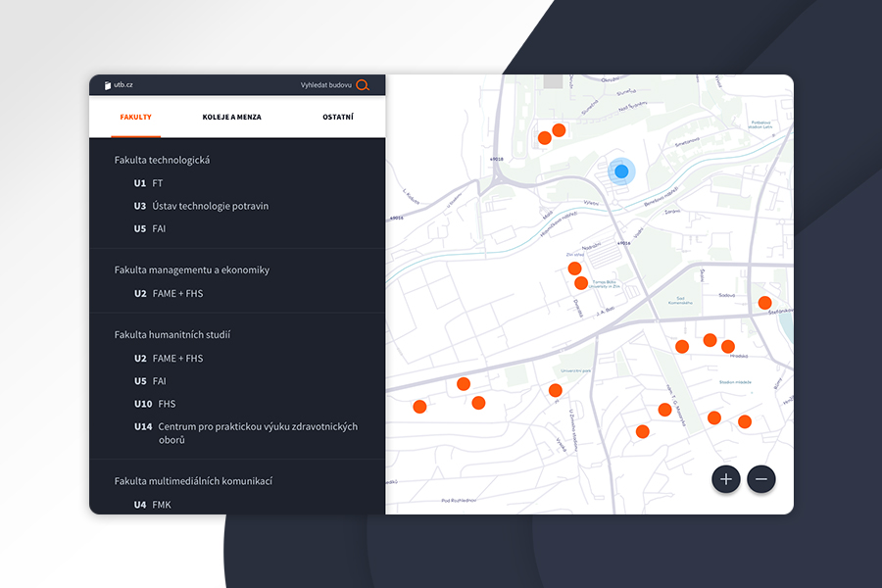The width and height of the screenshot is (882, 588).
Task: Click the leftmost orange map marker
Action: [419, 407]
